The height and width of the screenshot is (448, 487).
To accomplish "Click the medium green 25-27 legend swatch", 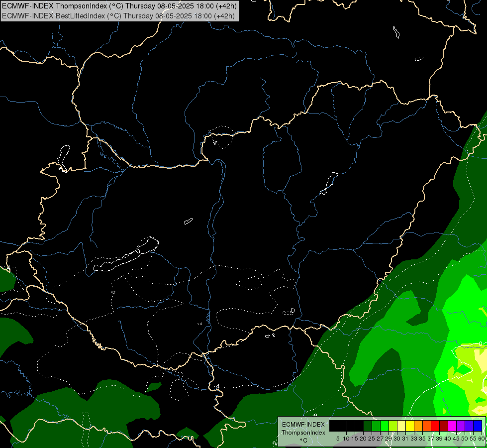I will (376, 426).
